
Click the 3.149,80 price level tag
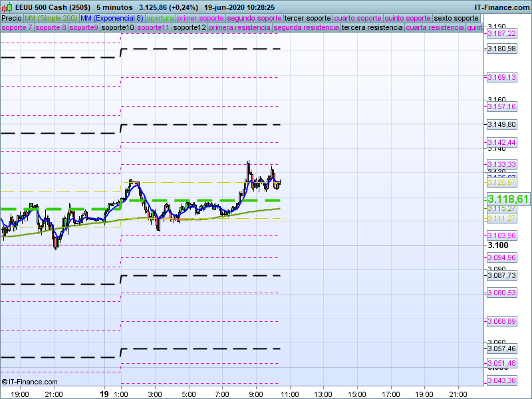[x=501, y=124]
